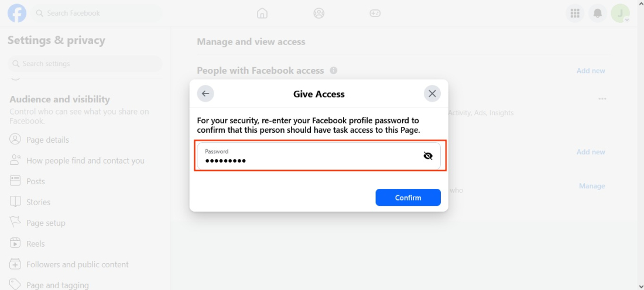Screen dimensions: 644x290
Task: Open Posts settings
Action: tap(35, 181)
